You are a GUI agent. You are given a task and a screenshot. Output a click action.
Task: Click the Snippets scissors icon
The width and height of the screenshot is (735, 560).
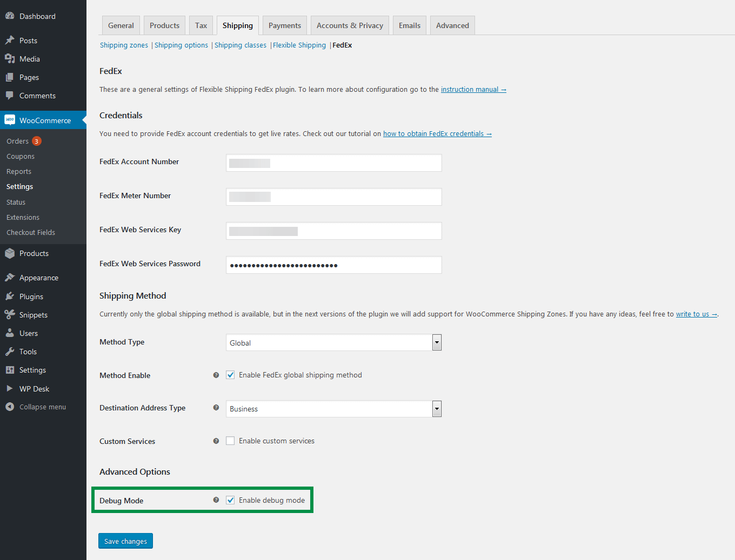tap(10, 315)
